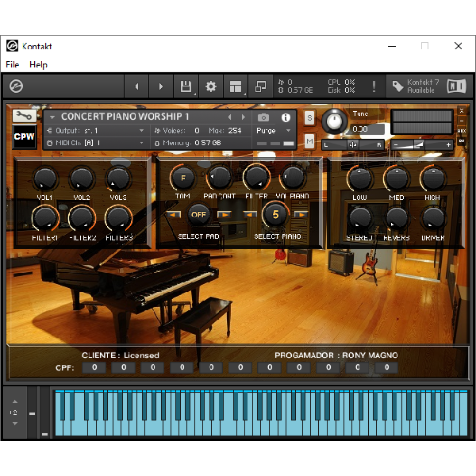The image size is (476, 476).
Task: Open settings gear options
Action: (211, 86)
